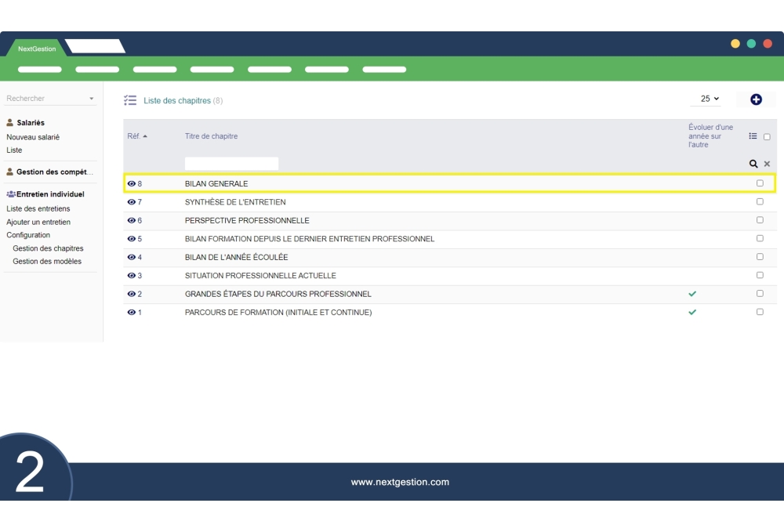The height and width of the screenshot is (532, 784).
Task: Click the Nouveau salarié link
Action: [x=33, y=137]
